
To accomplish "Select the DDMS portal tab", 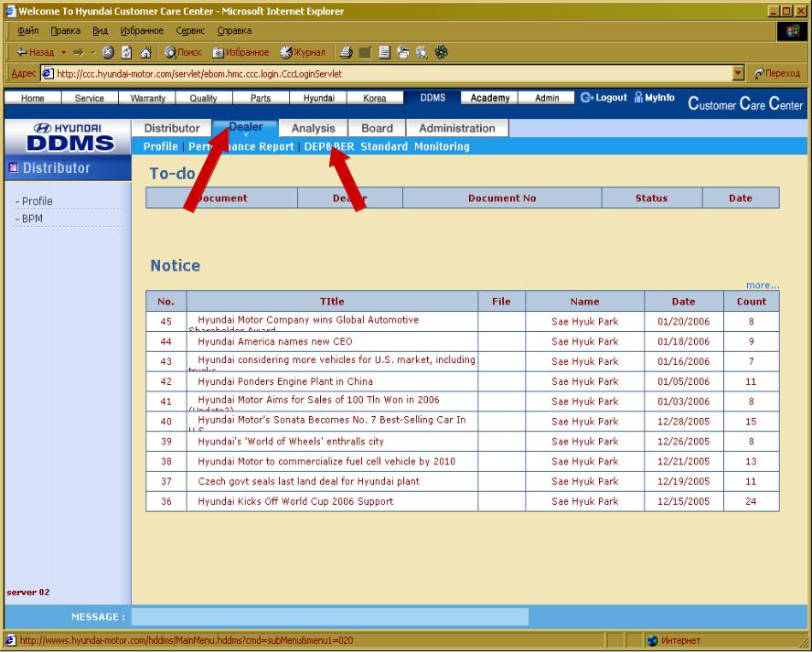I will tap(433, 97).
